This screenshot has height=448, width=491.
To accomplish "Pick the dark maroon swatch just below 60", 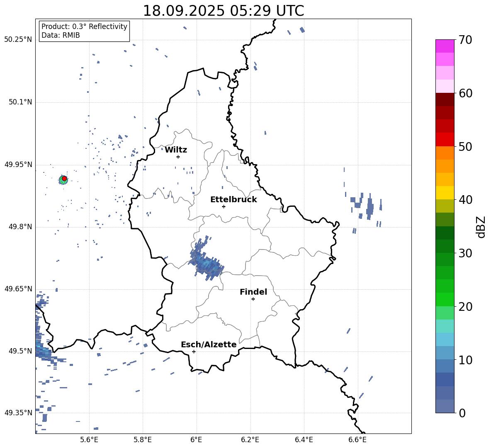I will (x=445, y=99).
